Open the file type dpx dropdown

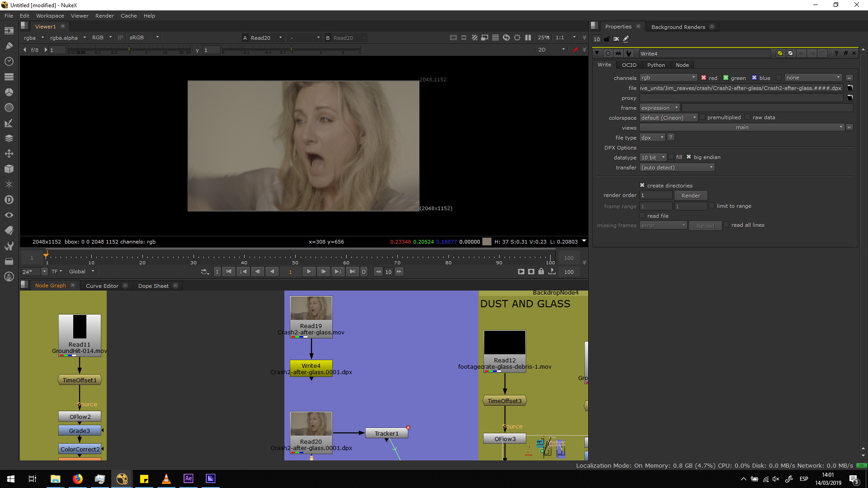(652, 137)
